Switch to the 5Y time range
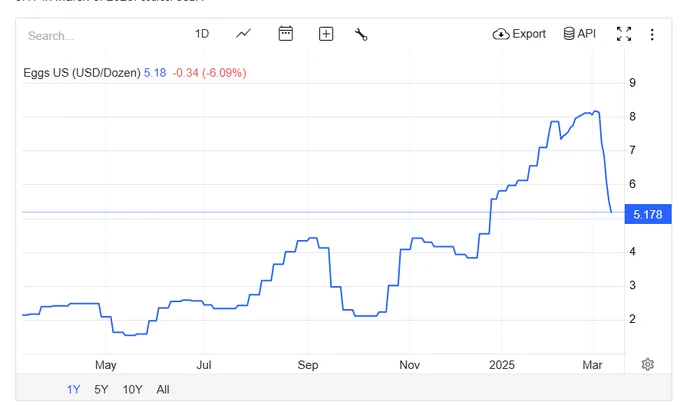 [101, 389]
